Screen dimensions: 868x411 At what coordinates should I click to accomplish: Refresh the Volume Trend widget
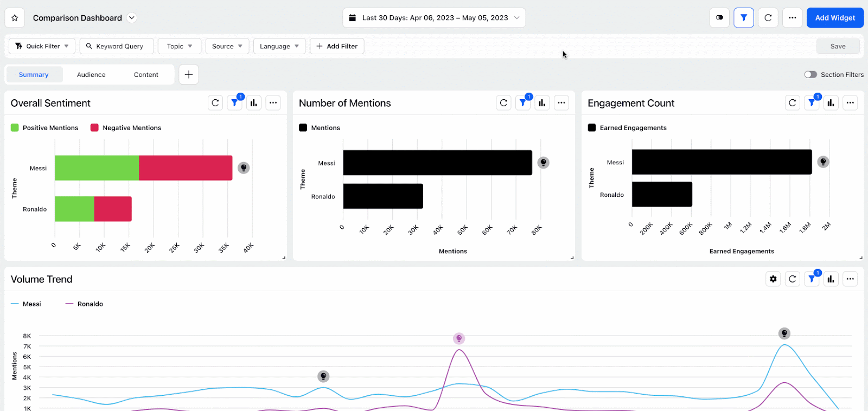pyautogui.click(x=793, y=279)
